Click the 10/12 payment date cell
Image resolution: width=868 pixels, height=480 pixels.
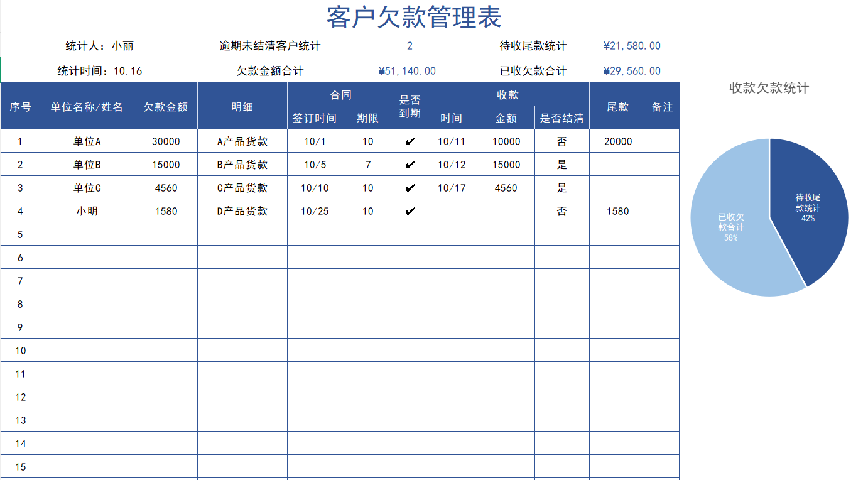click(452, 165)
